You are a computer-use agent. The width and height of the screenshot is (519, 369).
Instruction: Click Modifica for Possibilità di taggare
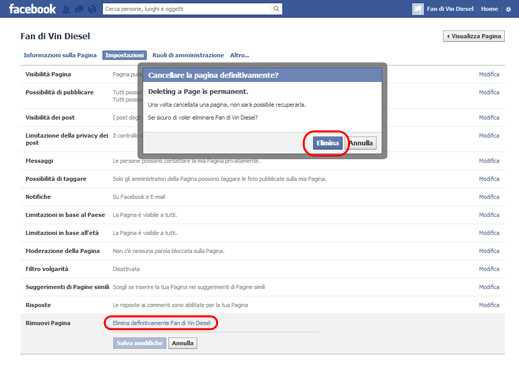click(x=489, y=179)
